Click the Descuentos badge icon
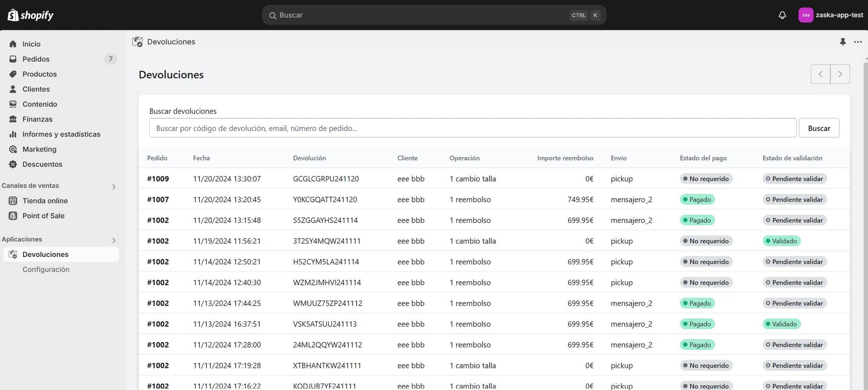This screenshot has height=390, width=868. pyautogui.click(x=13, y=164)
